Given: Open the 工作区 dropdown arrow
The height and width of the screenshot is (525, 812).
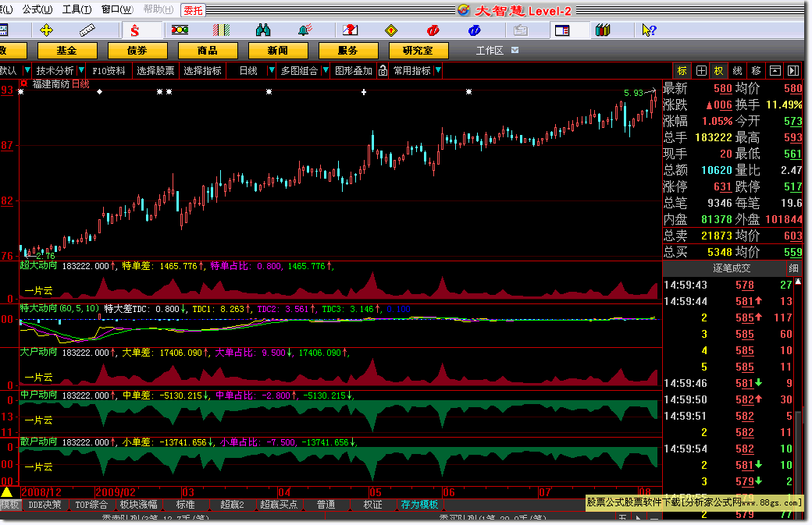Looking at the screenshot, I should 515,50.
